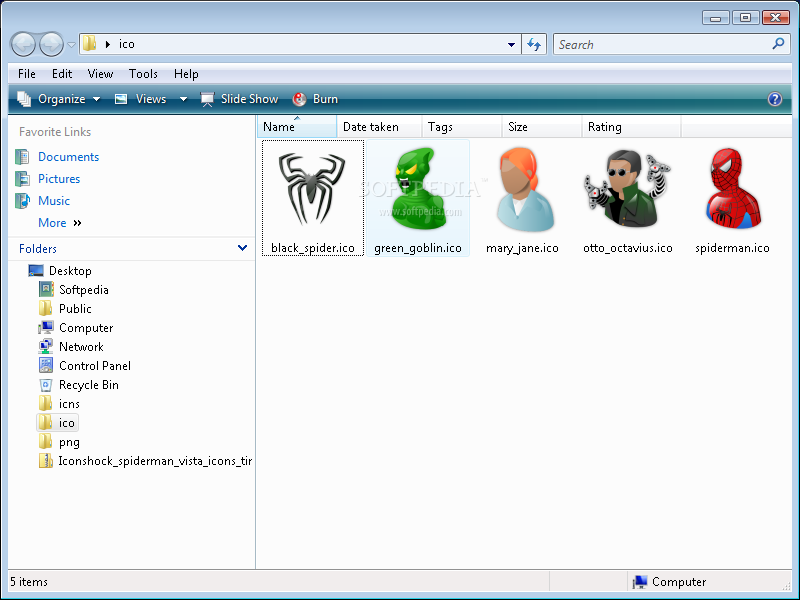Select Desktop in the folder tree

pyautogui.click(x=70, y=270)
